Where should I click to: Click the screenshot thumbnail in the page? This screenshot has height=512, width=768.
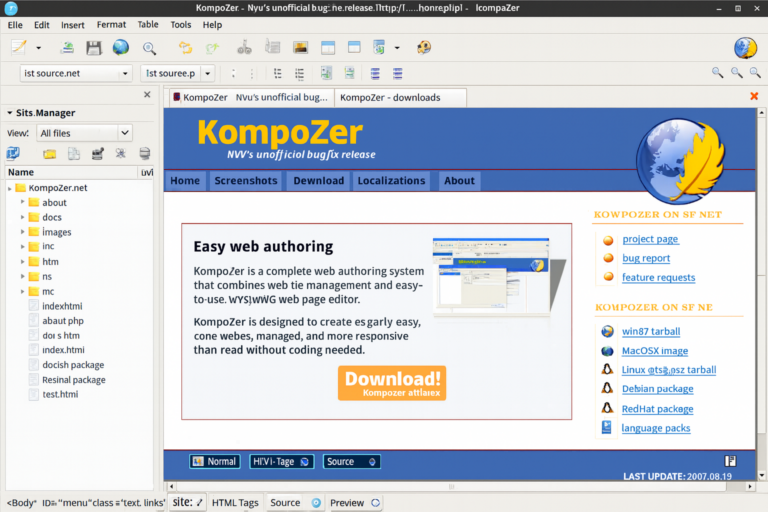[492, 276]
